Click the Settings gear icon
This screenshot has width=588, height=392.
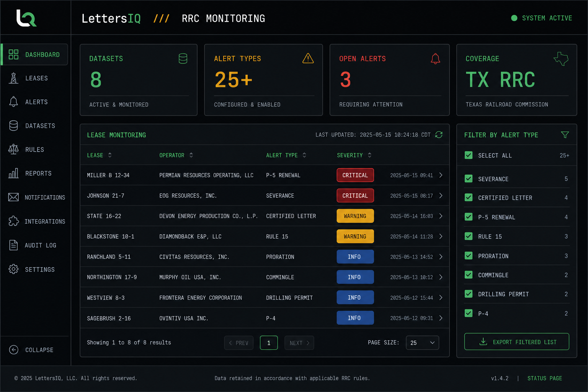pos(13,269)
